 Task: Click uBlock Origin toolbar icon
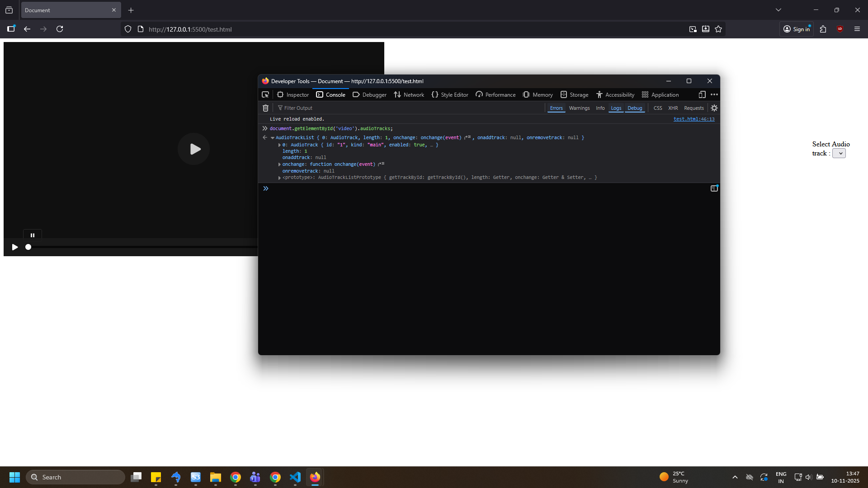click(840, 29)
